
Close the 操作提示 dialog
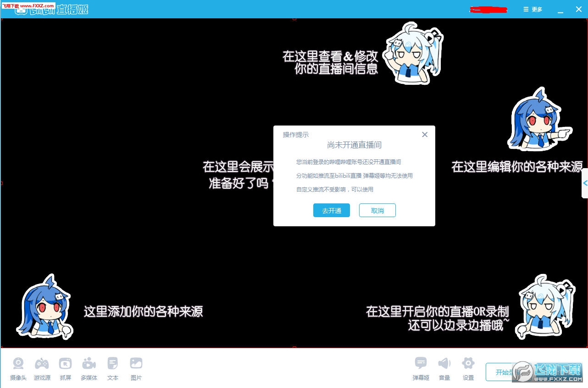tap(424, 134)
